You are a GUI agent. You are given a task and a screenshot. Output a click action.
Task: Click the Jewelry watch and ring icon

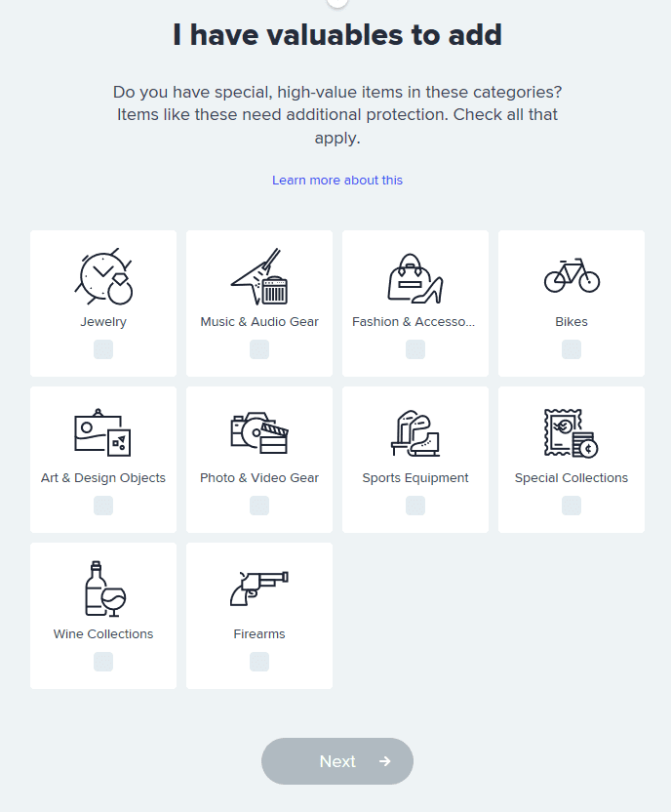(x=103, y=276)
